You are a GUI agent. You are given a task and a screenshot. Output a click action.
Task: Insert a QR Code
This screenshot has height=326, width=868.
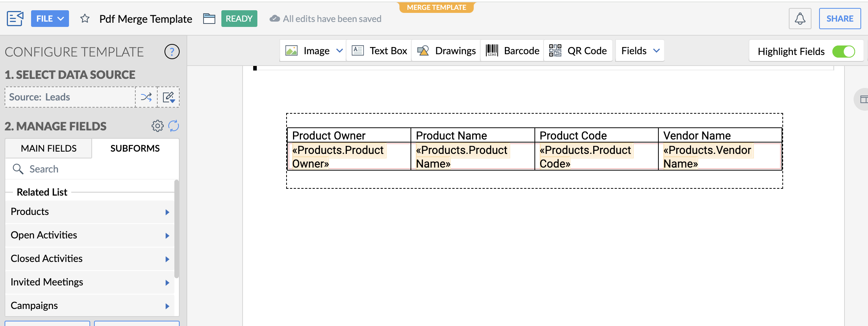coord(578,51)
